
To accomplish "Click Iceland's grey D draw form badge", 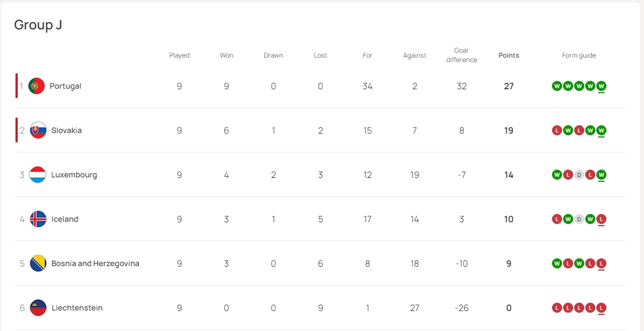I will 579,219.
